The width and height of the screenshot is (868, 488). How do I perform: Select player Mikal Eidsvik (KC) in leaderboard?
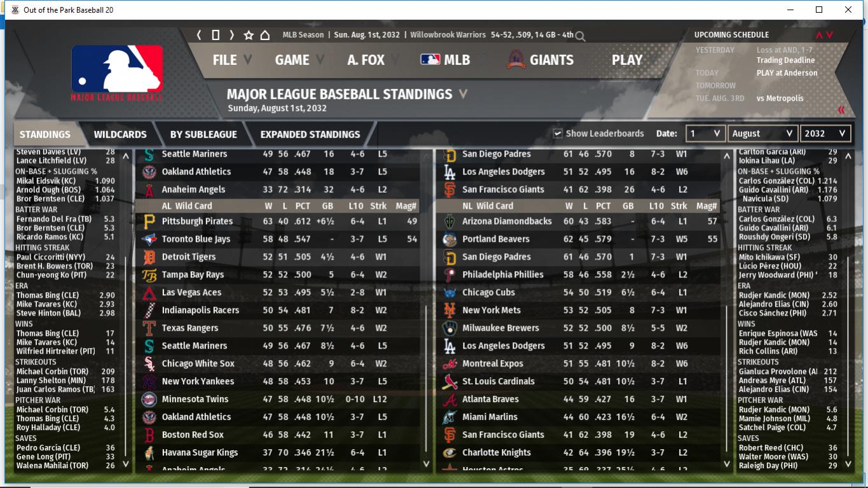tap(46, 181)
